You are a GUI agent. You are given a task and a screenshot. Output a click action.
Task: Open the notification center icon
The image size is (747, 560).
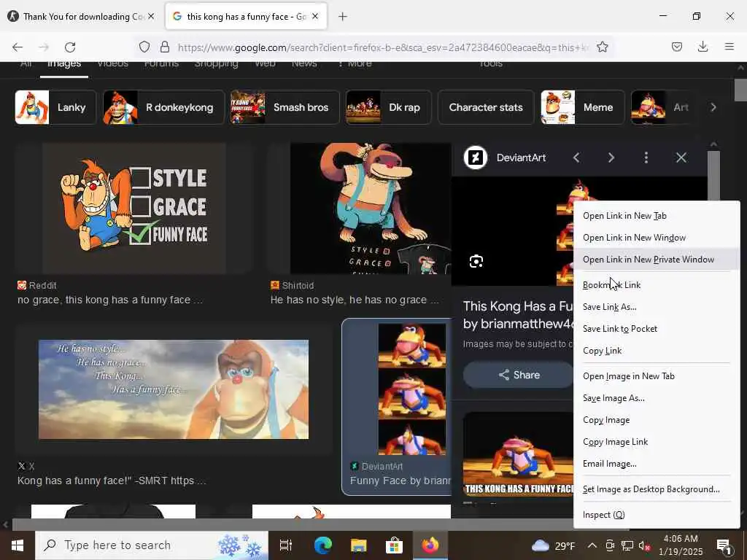[x=724, y=545]
